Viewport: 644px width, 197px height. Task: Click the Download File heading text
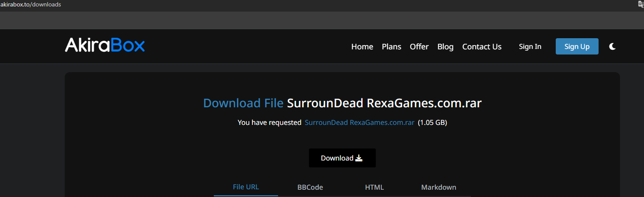click(x=243, y=103)
